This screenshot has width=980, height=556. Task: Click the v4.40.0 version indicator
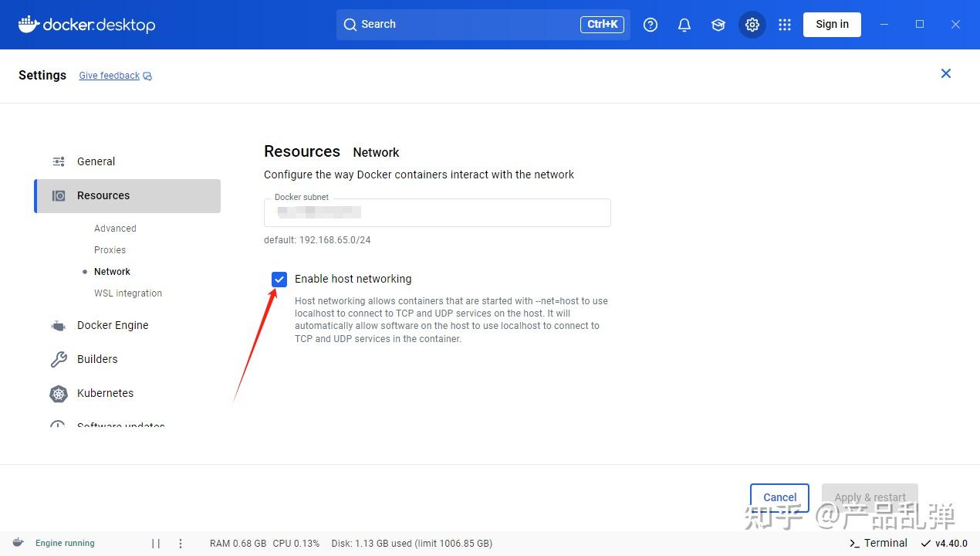(x=945, y=543)
